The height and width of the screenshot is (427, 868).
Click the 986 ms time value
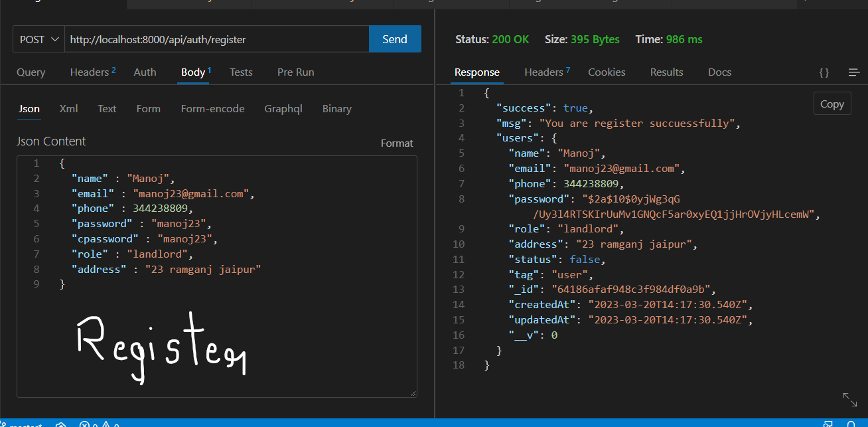pos(684,39)
